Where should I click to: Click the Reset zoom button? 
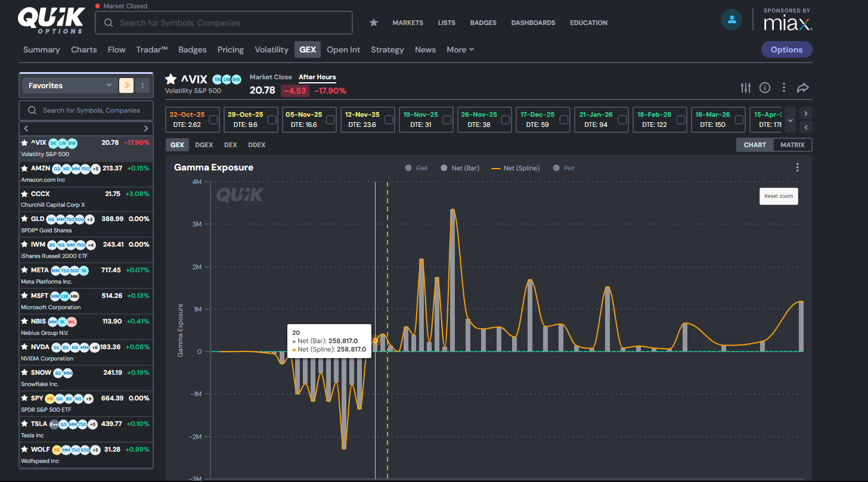tap(779, 196)
